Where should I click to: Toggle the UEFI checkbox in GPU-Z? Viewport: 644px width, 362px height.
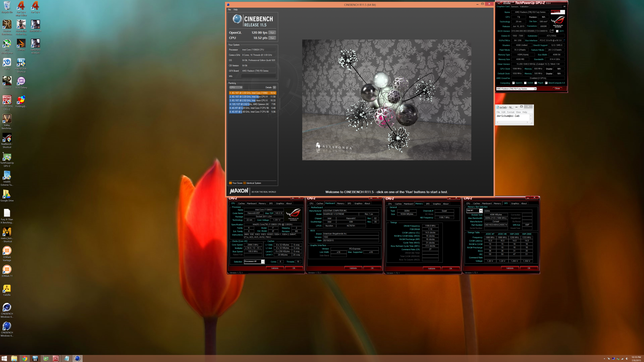(x=557, y=31)
